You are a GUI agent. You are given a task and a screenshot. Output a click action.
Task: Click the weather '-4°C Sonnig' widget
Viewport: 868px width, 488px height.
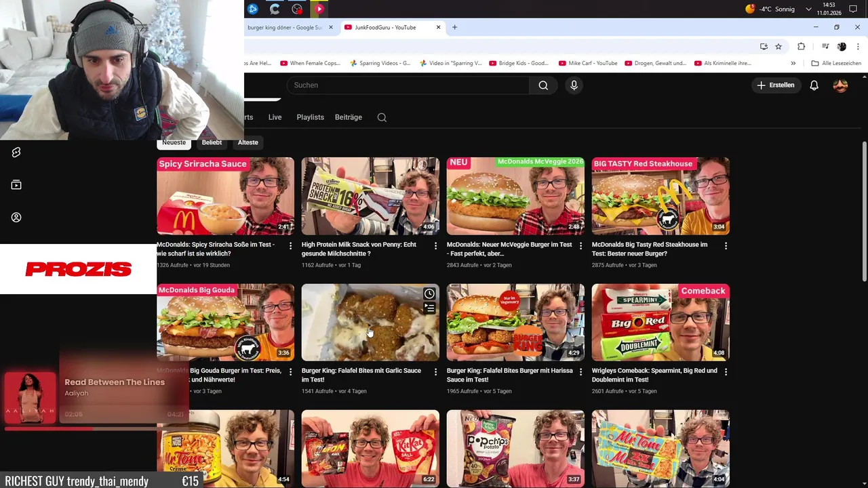(x=770, y=9)
